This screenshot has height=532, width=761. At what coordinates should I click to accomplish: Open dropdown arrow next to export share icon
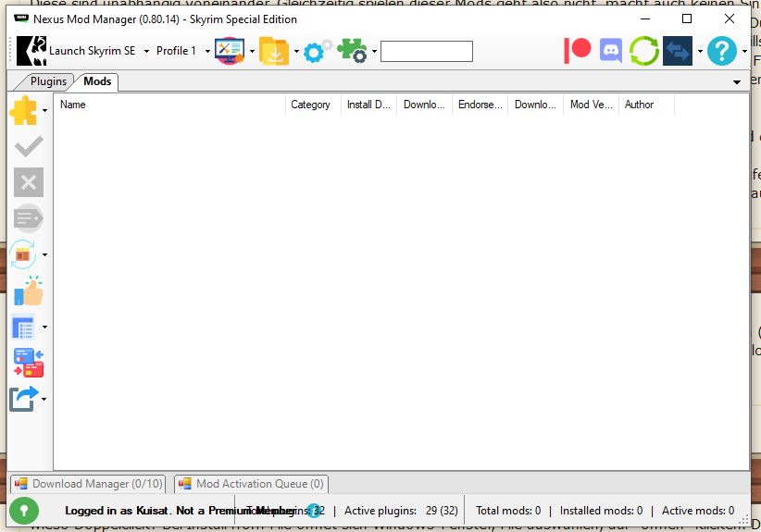(45, 400)
